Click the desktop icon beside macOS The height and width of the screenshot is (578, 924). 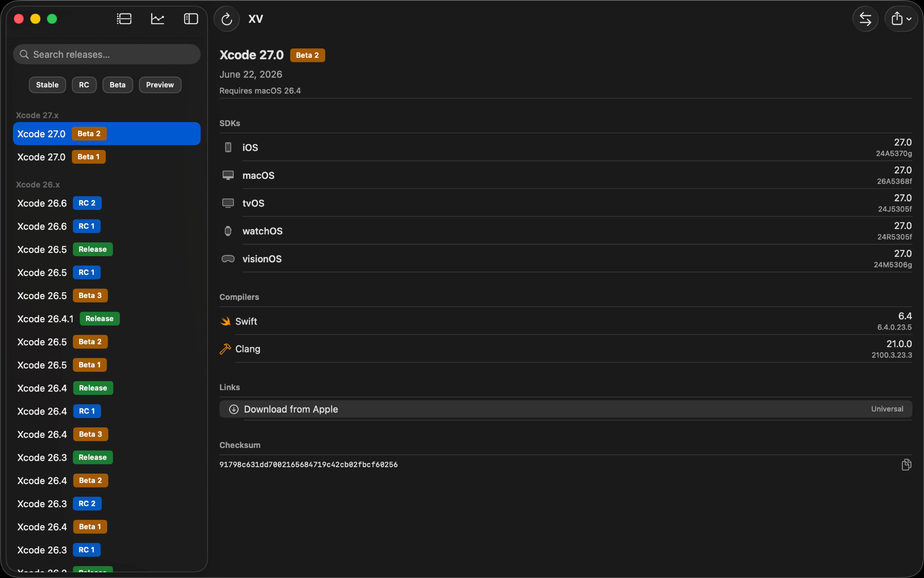point(228,175)
